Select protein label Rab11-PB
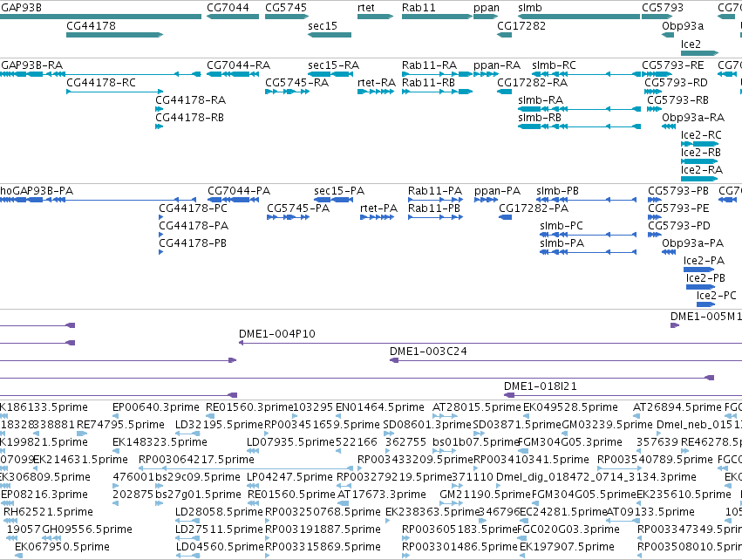Viewport: 742px width, 560px height. (x=434, y=208)
